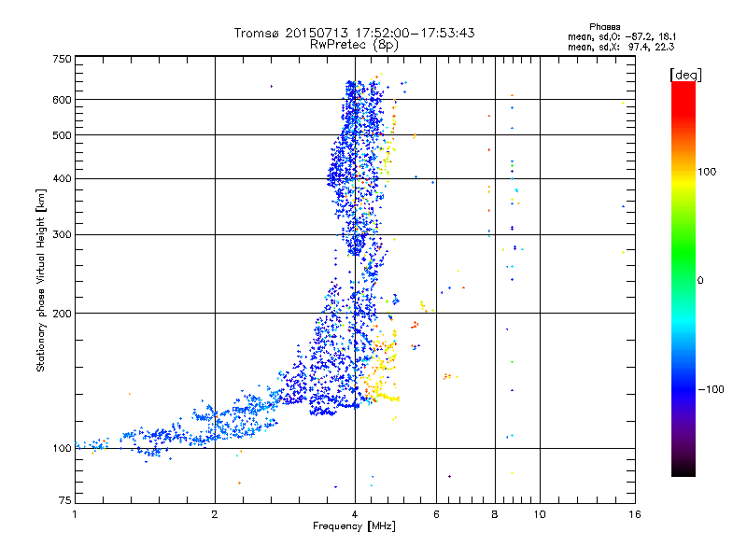Click the 'Frequency [MHz]' axis label
The image size is (747, 560).
point(354,526)
